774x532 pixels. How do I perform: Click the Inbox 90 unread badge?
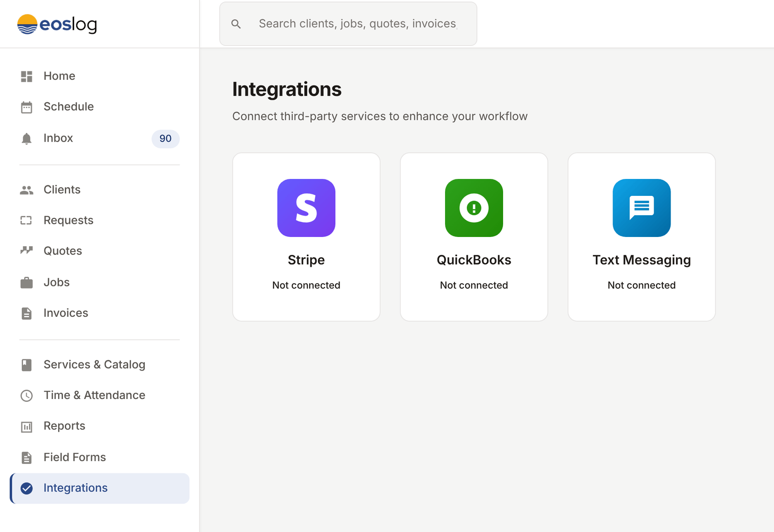tap(165, 139)
